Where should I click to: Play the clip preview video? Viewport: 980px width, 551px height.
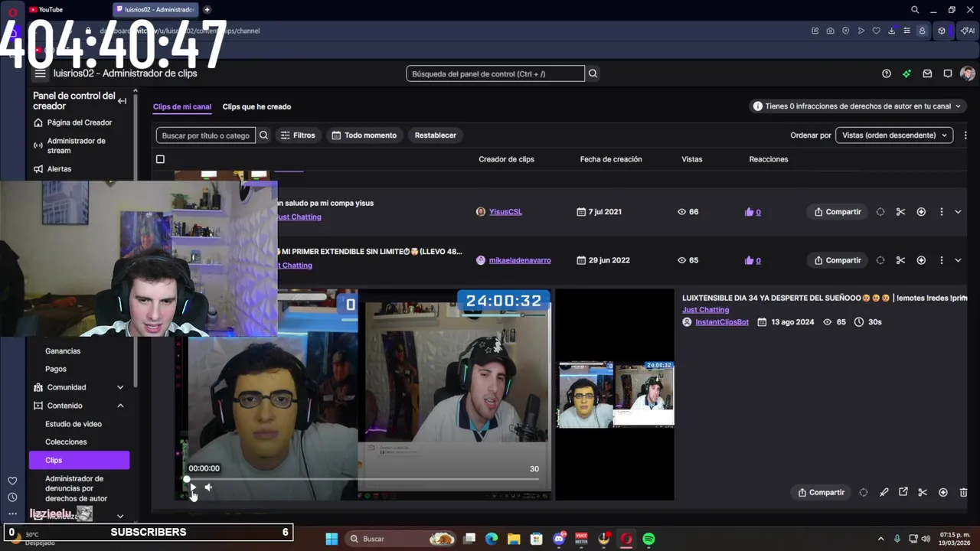coord(192,487)
